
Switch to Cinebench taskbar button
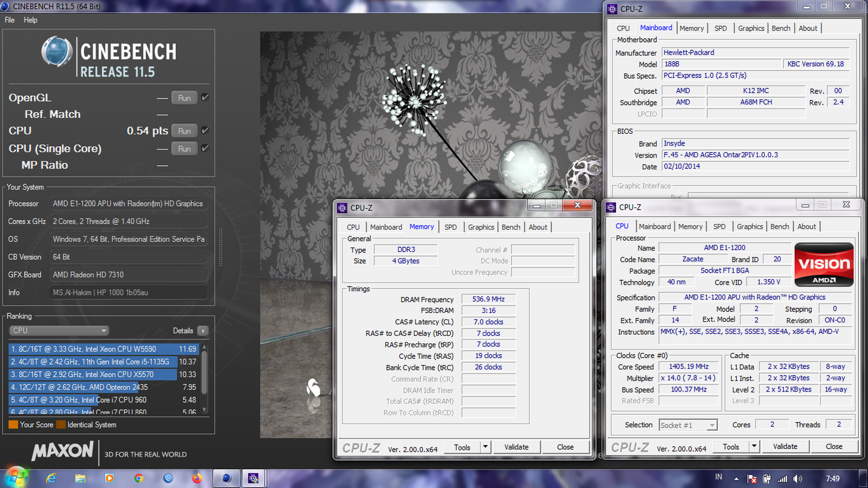point(226,478)
